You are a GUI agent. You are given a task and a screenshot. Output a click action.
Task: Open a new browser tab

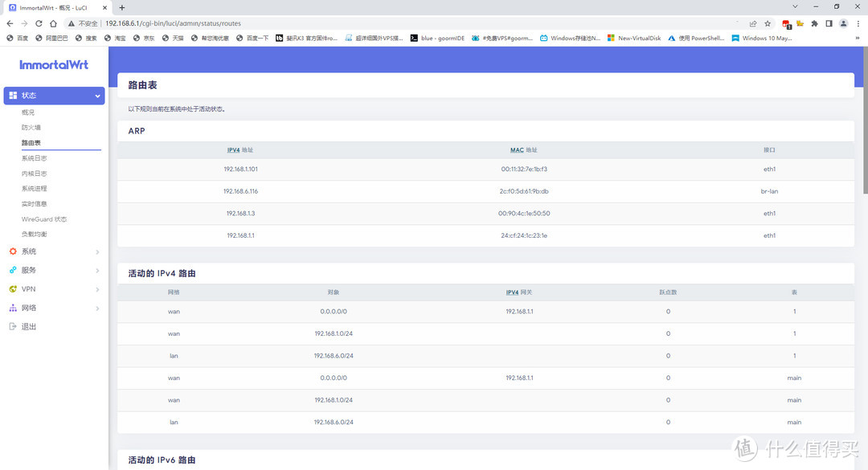click(122, 8)
